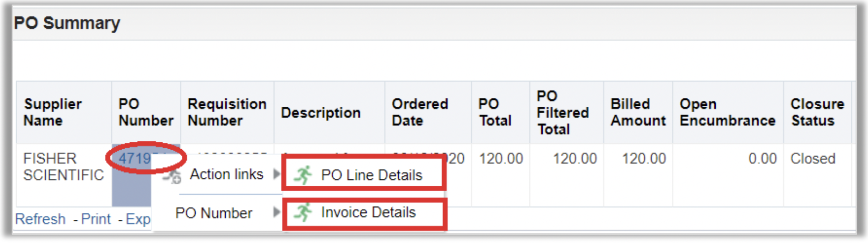Click the FISHER SCIENTIFIC supplier cell
The width and height of the screenshot is (868, 243).
click(64, 167)
